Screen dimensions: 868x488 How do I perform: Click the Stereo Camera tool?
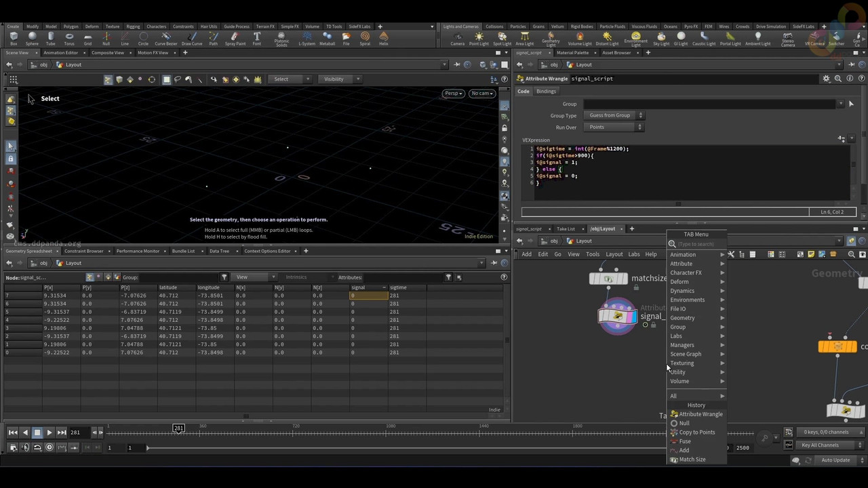click(788, 39)
